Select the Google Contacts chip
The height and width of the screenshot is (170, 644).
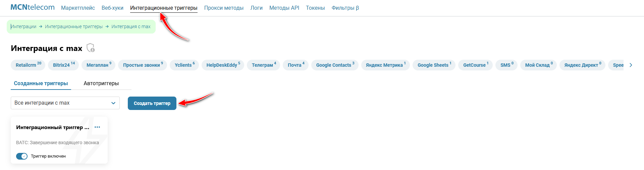coord(335,65)
